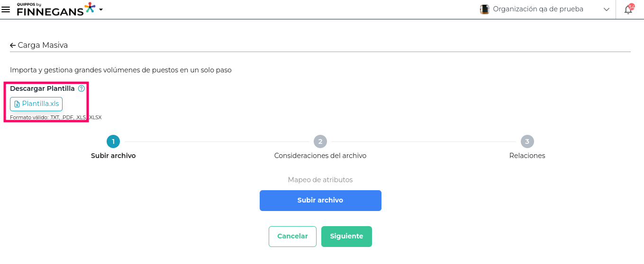Jump to the step 2 circle

coord(320,141)
